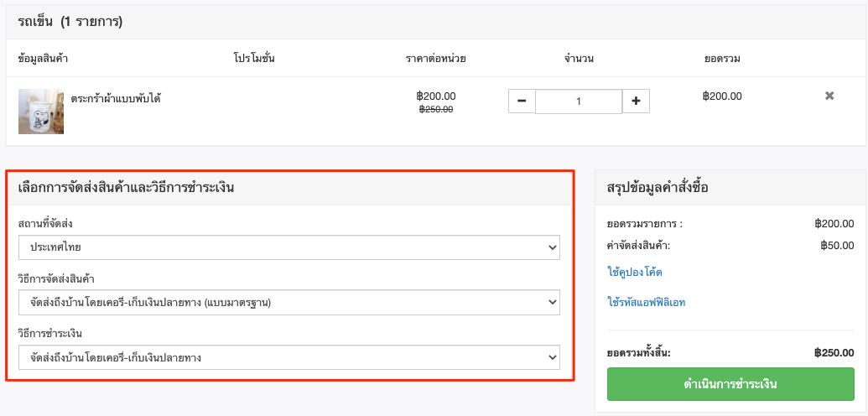Viewport: 868px width, 416px height.
Task: Click the สรุปข้อมูลคำสั่งซื้อ summary heading
Action: pos(657,187)
